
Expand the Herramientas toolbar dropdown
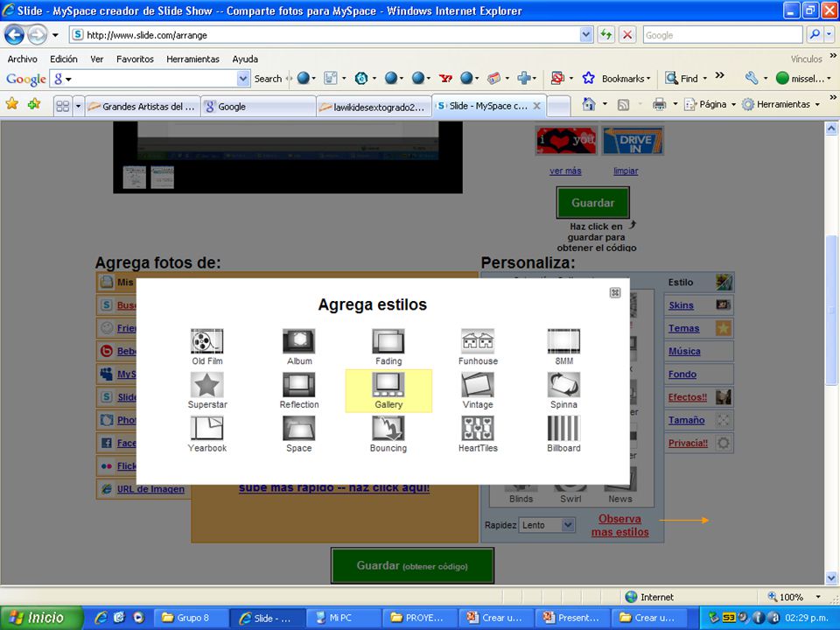(x=817, y=104)
